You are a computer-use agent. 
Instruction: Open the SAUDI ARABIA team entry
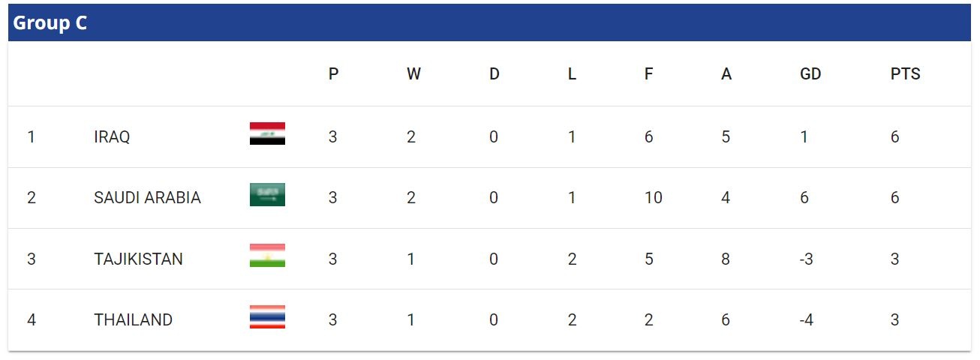coord(147,198)
